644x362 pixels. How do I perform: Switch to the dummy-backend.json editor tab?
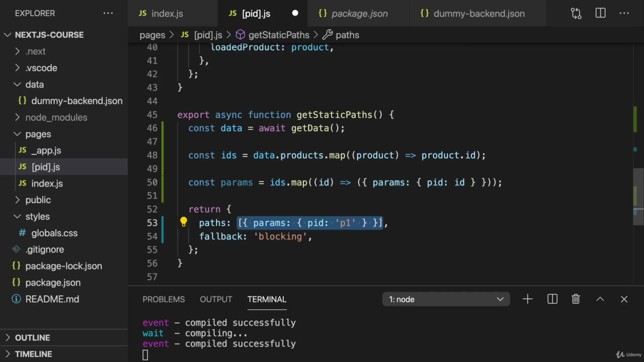click(478, 14)
